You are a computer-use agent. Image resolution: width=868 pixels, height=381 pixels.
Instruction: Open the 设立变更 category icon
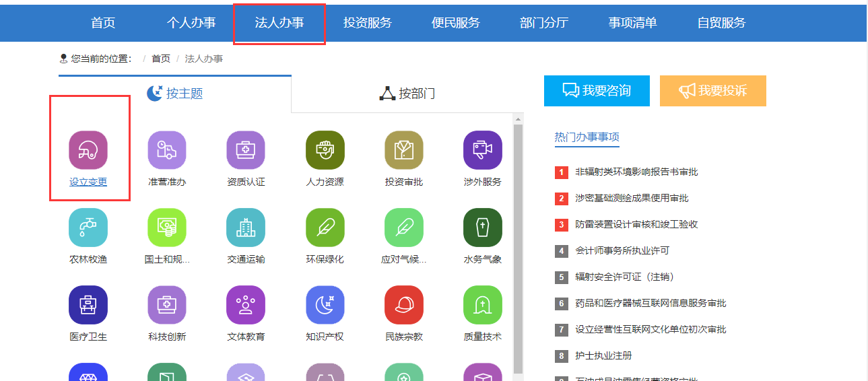[88, 150]
